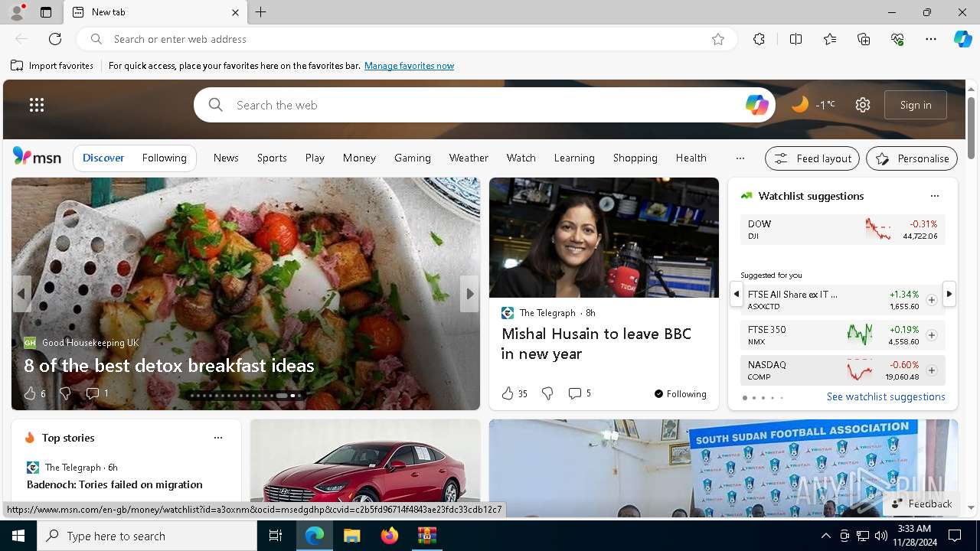
Task: Open the red car article thumbnail
Action: (365, 468)
